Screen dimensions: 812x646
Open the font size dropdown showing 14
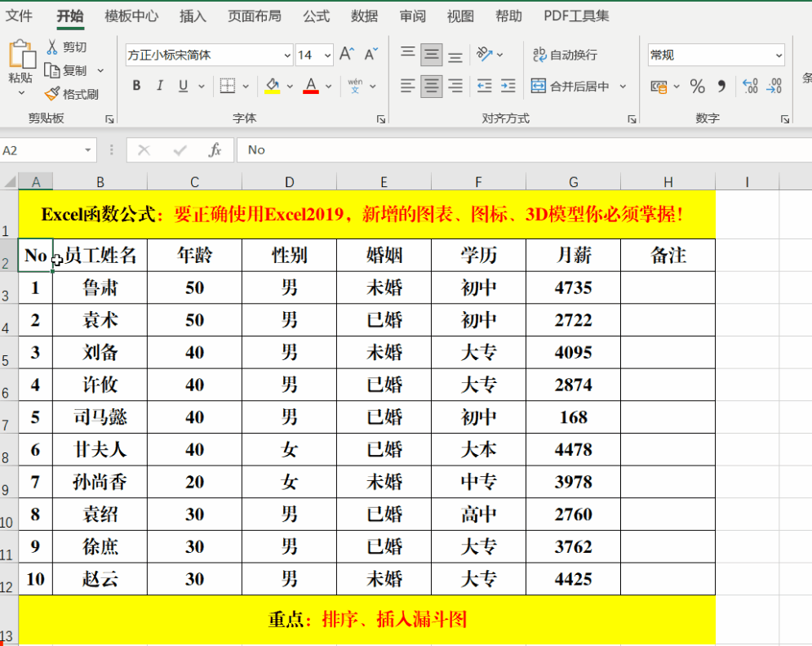[x=327, y=55]
